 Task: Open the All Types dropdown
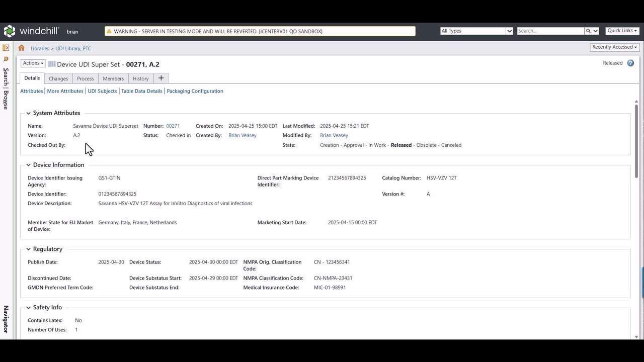[476, 31]
